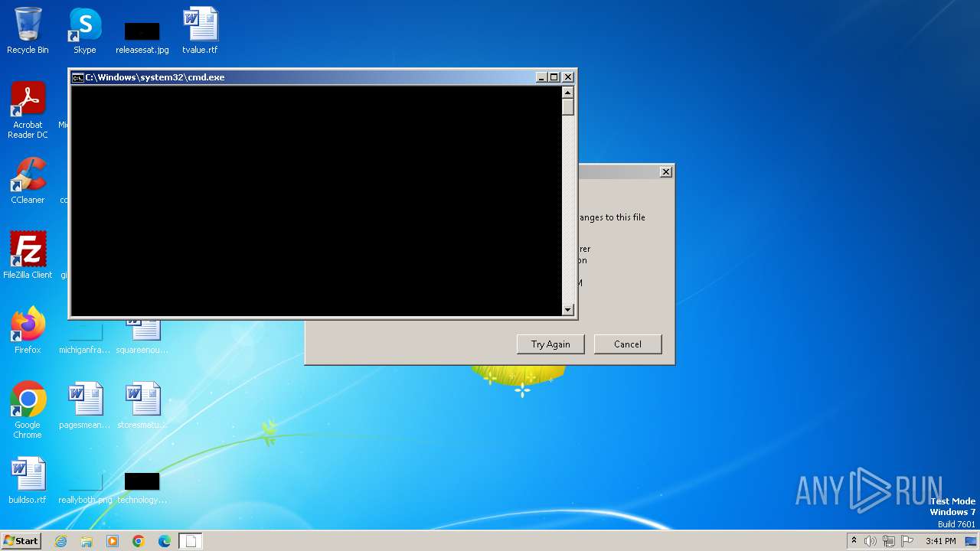Launch Firefox from the desktop
This screenshot has height=551, width=980.
coord(28,330)
